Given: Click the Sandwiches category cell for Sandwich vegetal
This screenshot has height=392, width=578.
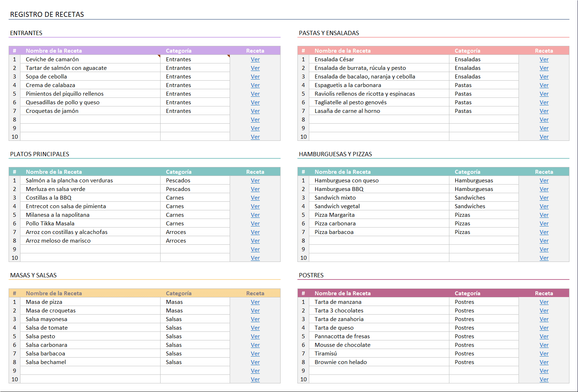Looking at the screenshot, I should (x=484, y=206).
